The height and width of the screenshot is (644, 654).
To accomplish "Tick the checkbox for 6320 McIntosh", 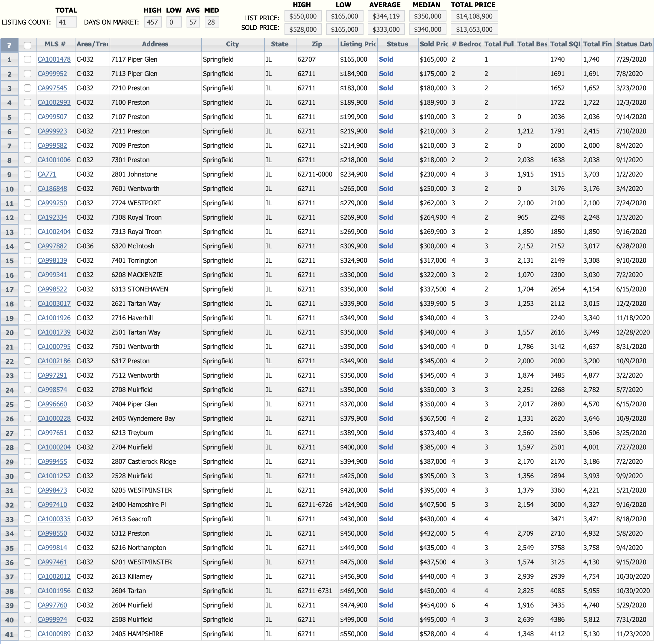I will [x=28, y=246].
